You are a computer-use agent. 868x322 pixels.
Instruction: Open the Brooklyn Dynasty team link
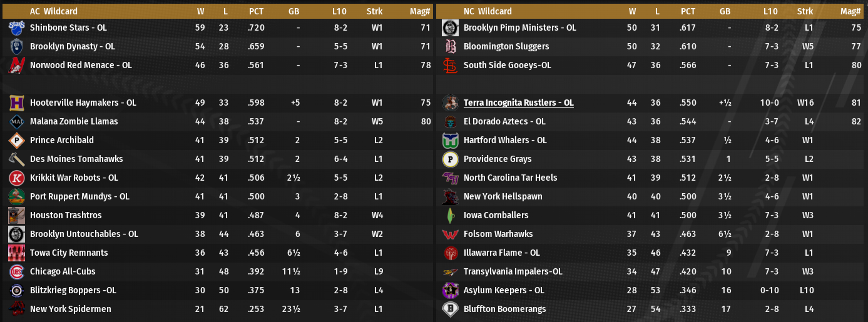coord(72,46)
